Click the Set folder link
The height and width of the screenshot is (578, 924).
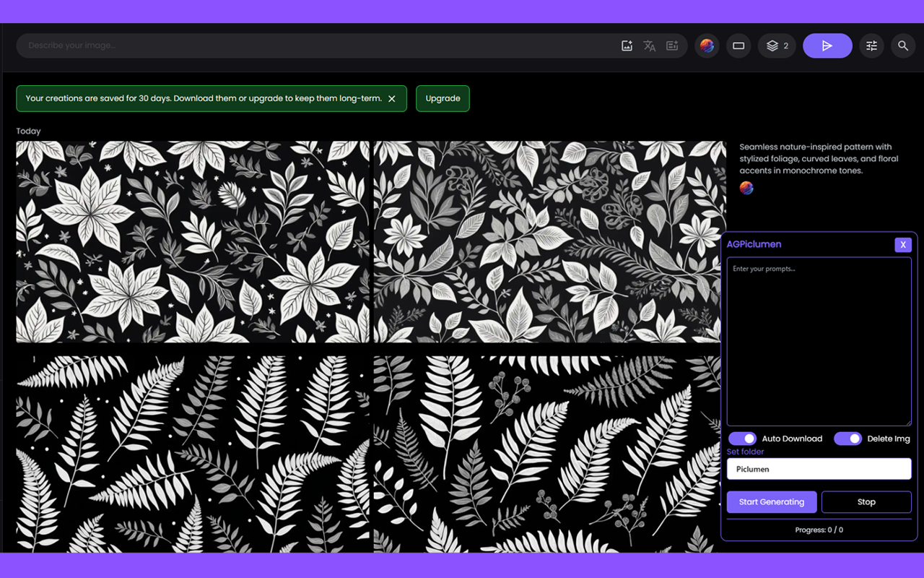[x=745, y=452]
